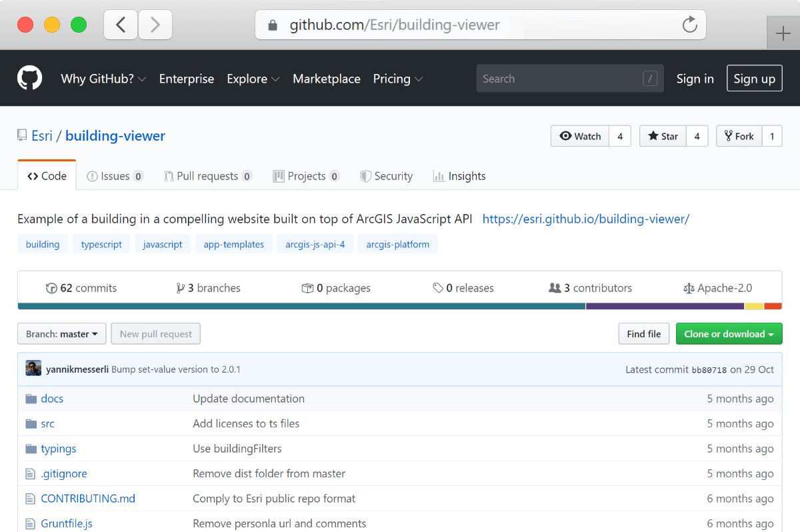Click the building topic tag

coord(43,244)
